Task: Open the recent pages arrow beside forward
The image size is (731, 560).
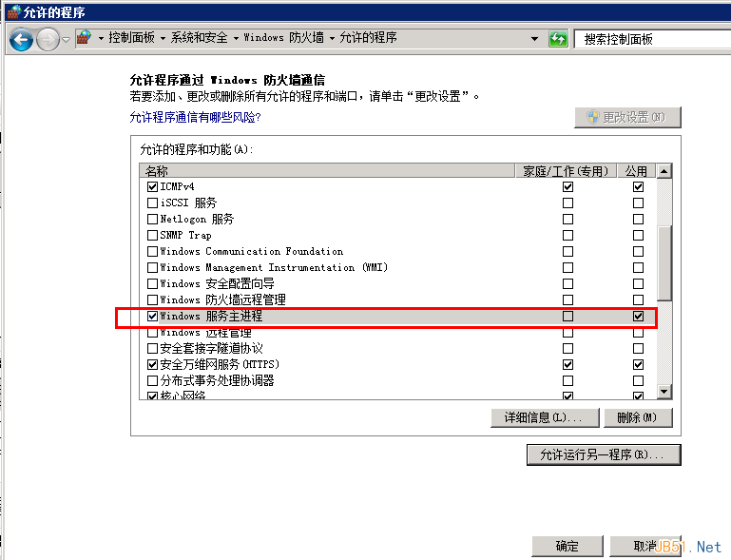Action: (67, 40)
